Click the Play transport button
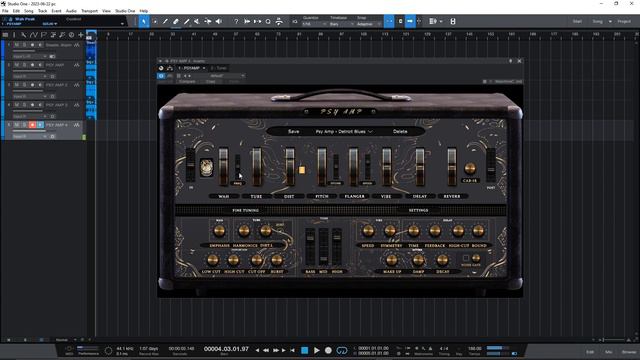The width and height of the screenshot is (640, 360). click(x=317, y=350)
